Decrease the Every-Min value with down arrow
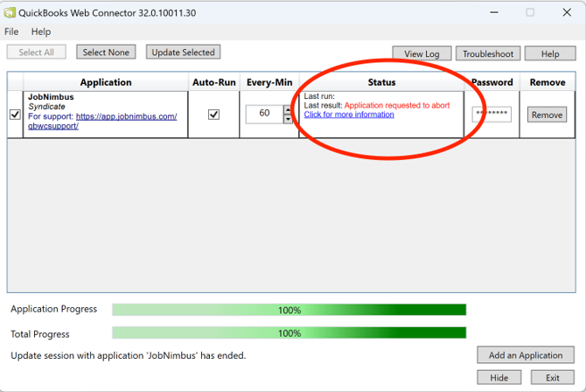The height and width of the screenshot is (392, 586). tap(288, 119)
